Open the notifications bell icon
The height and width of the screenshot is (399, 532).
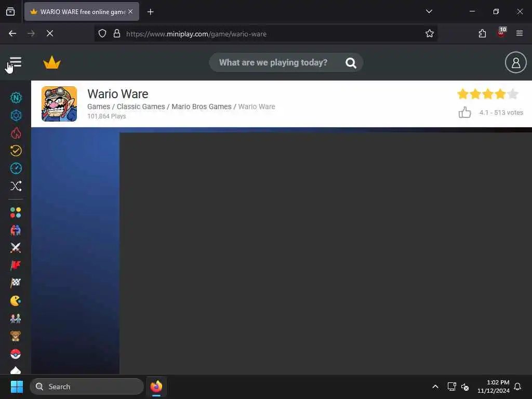click(x=517, y=387)
